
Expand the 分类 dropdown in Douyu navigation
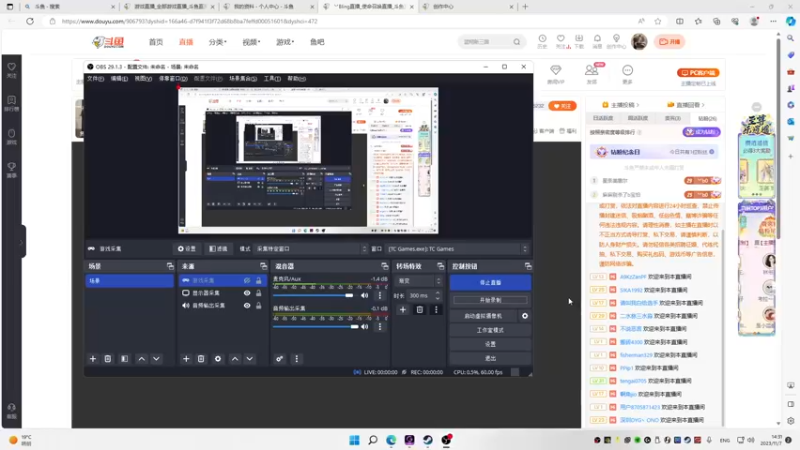[x=217, y=42]
